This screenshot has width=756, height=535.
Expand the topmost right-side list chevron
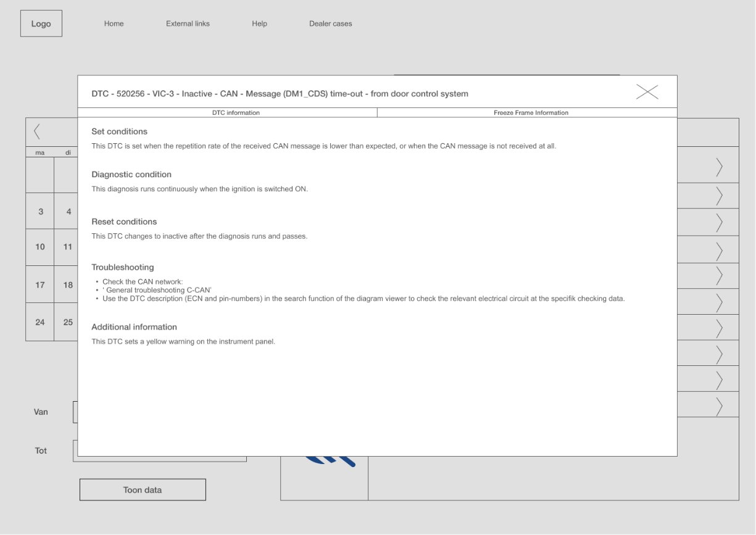719,168
